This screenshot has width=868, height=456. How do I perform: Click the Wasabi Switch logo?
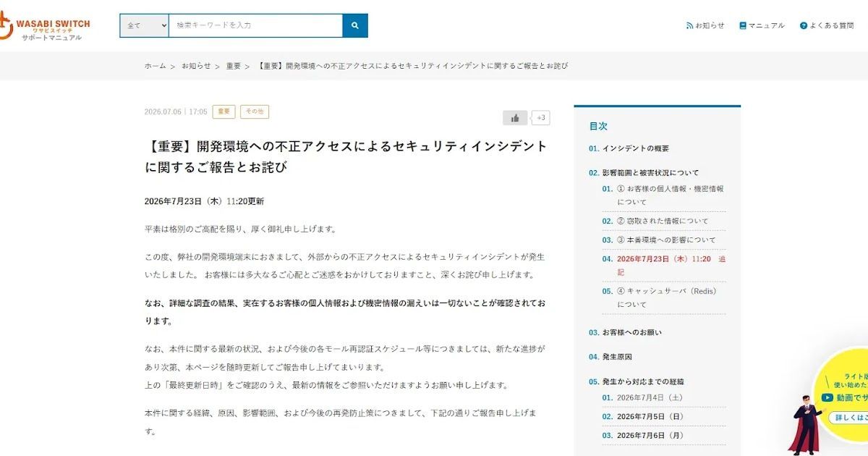tap(45, 25)
